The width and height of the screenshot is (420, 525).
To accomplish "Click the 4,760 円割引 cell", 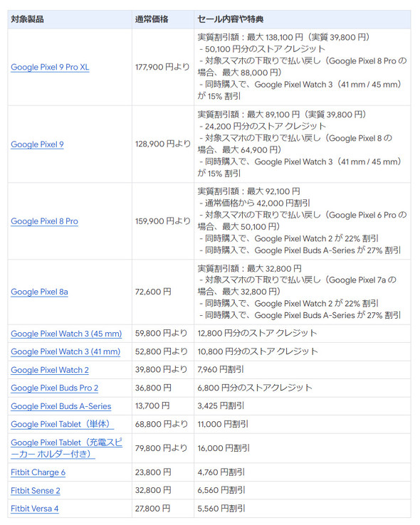I will [x=302, y=472].
